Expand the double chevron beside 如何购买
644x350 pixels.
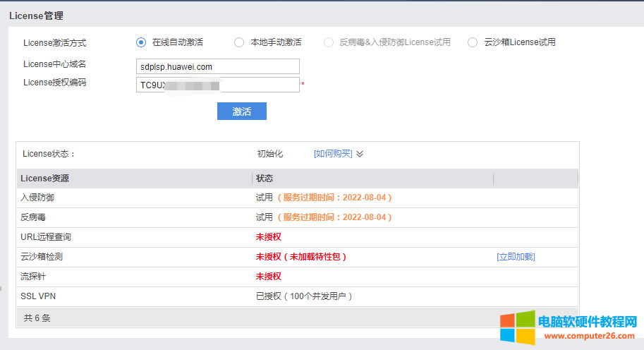[360, 154]
